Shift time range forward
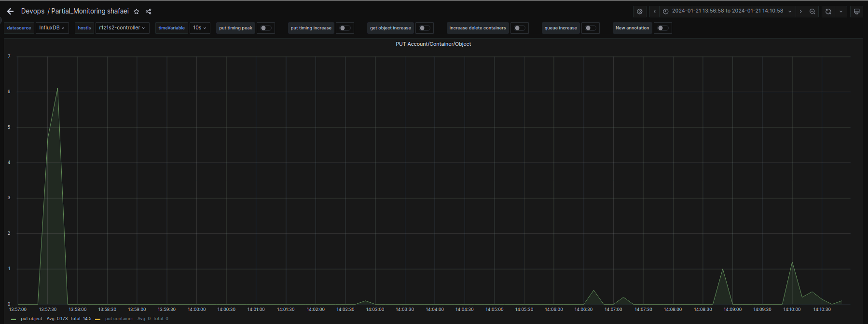868x324 pixels. pyautogui.click(x=800, y=12)
